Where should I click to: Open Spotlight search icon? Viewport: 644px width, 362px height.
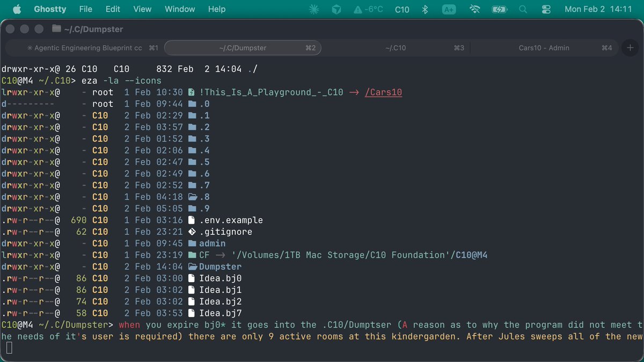coord(523,9)
